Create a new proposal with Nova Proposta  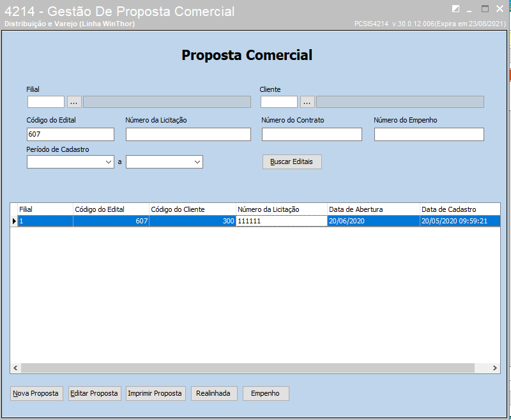(x=36, y=393)
